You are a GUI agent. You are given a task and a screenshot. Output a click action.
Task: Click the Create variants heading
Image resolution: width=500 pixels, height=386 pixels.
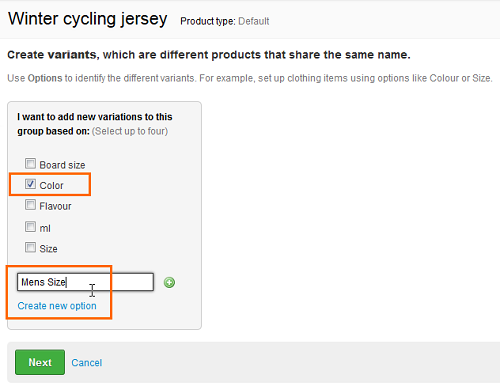pyautogui.click(x=209, y=55)
